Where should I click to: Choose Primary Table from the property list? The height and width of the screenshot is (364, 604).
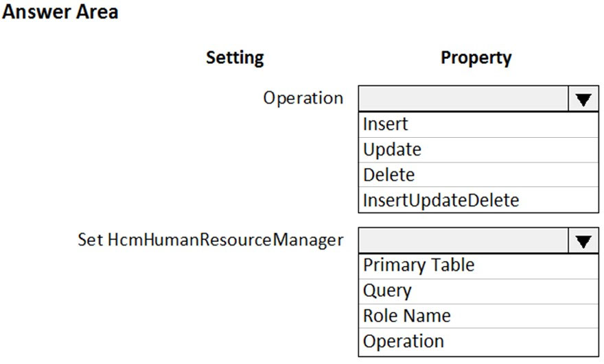click(478, 266)
